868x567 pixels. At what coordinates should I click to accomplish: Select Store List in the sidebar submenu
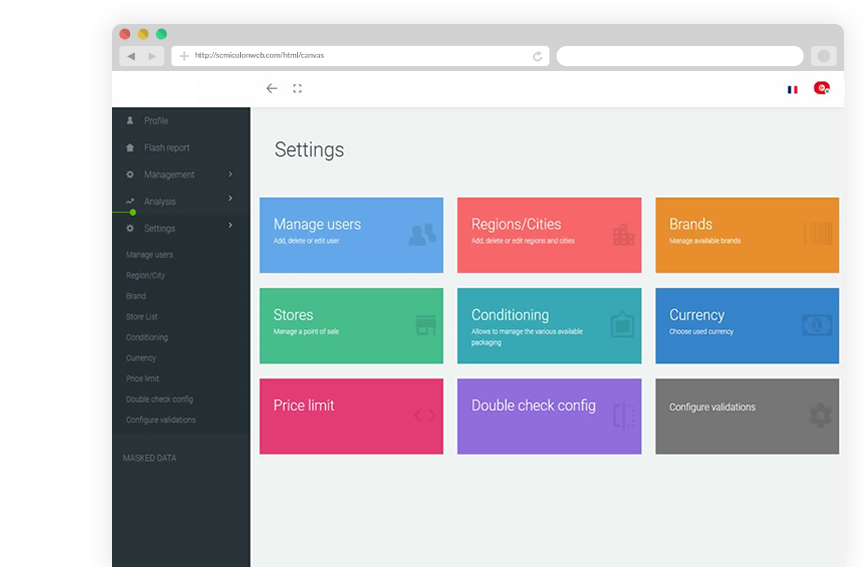pos(142,317)
